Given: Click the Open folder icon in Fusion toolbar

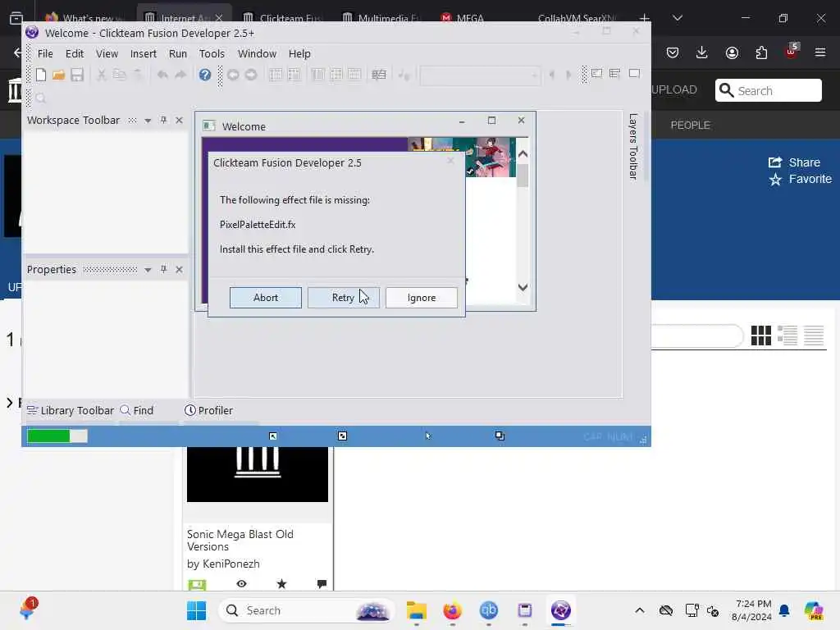Looking at the screenshot, I should (58, 75).
